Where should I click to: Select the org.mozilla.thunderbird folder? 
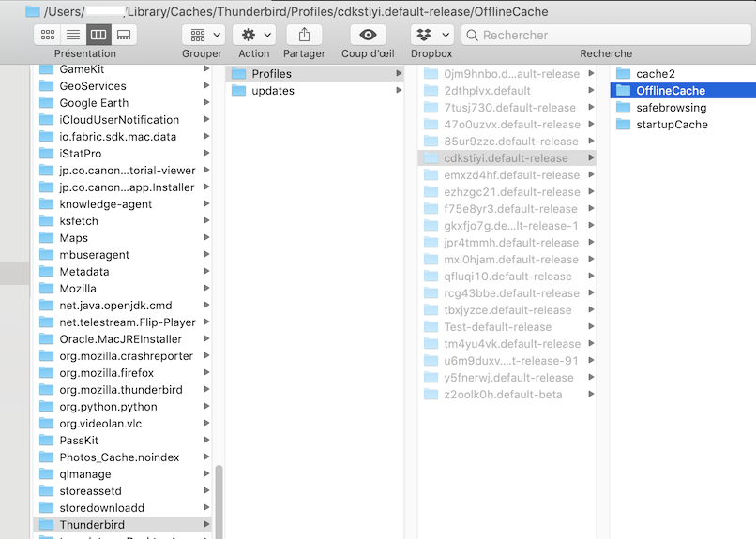point(123,389)
